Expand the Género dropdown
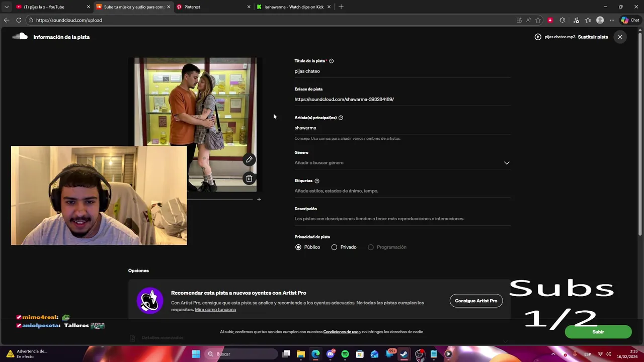The width and height of the screenshot is (644, 362). coord(507,163)
